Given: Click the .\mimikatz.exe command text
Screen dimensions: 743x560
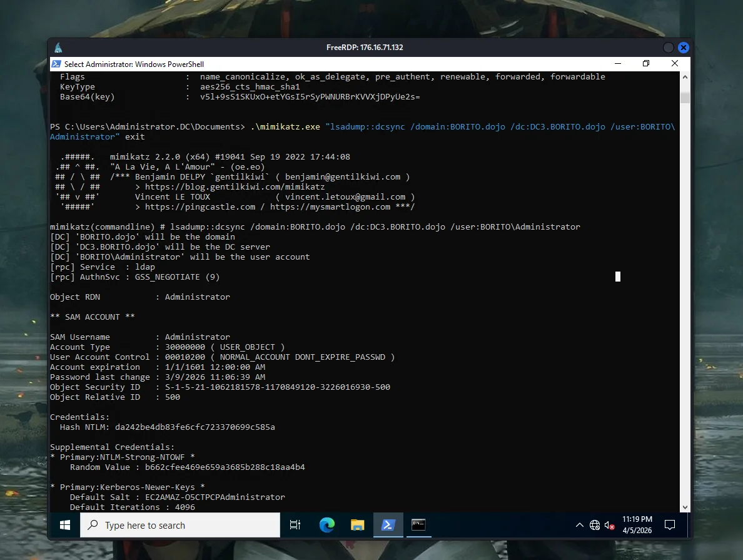Looking at the screenshot, I should [285, 126].
